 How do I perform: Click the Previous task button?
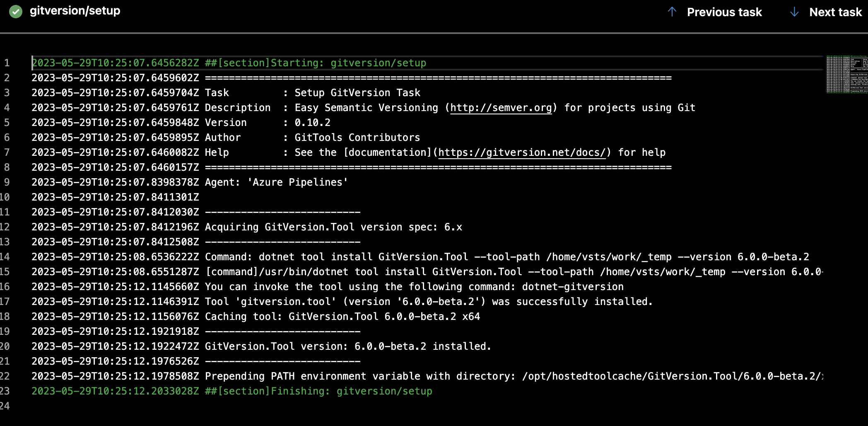724,12
